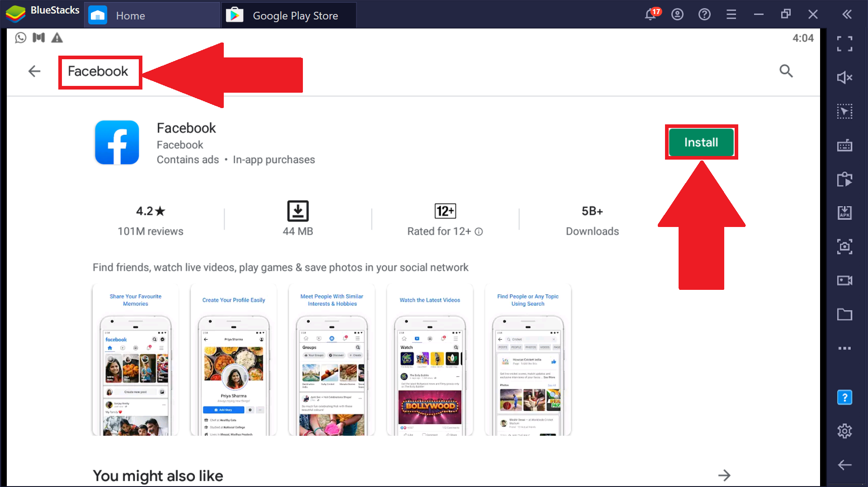868x487 pixels.
Task: Open BlueStacks settings gear
Action: pyautogui.click(x=844, y=431)
